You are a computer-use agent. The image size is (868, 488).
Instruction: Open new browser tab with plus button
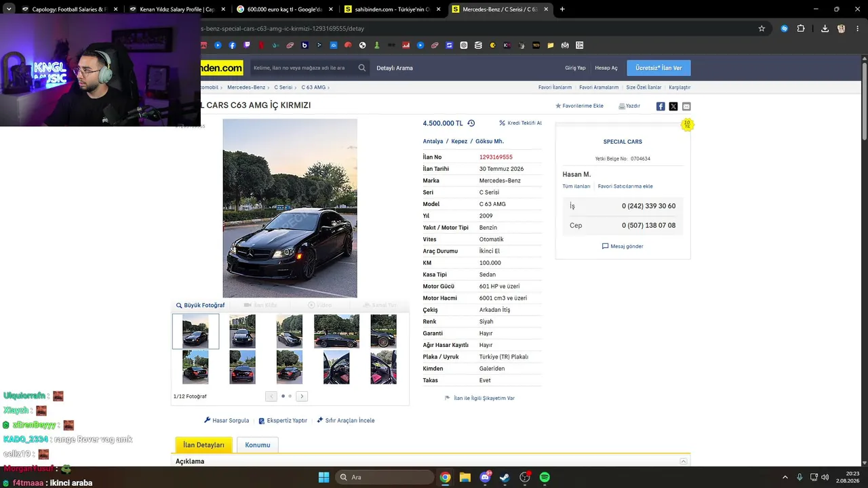(x=562, y=9)
